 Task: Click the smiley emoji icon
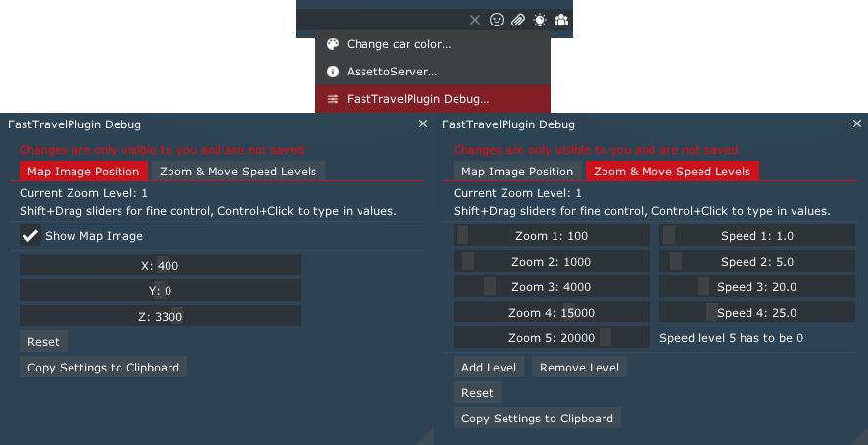coord(497,20)
